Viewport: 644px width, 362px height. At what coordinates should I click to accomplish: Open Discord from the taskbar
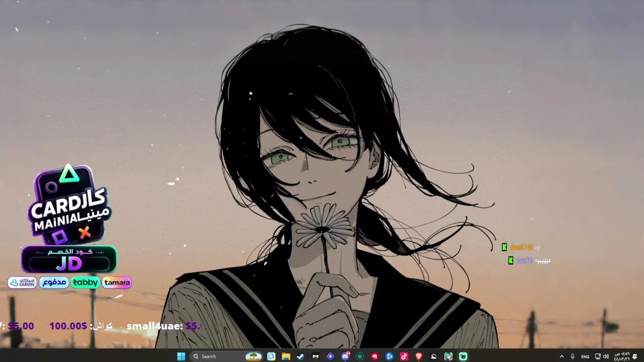click(x=345, y=356)
